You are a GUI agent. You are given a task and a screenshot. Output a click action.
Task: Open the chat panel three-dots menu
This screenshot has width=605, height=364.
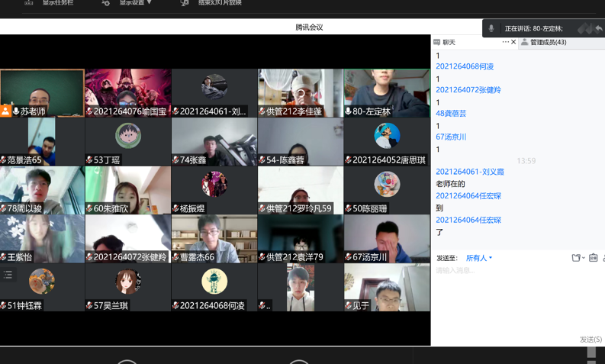coord(505,42)
